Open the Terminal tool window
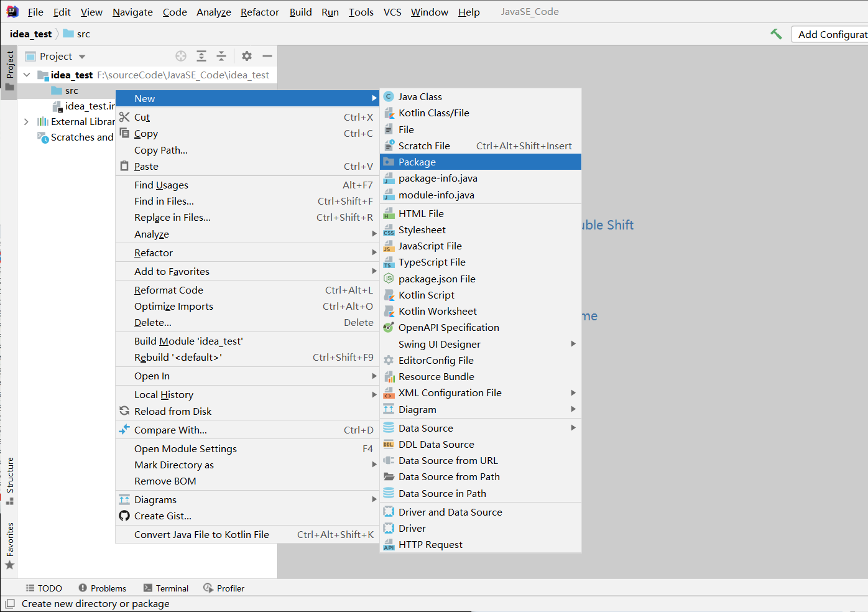This screenshot has width=868, height=612. pyautogui.click(x=166, y=588)
